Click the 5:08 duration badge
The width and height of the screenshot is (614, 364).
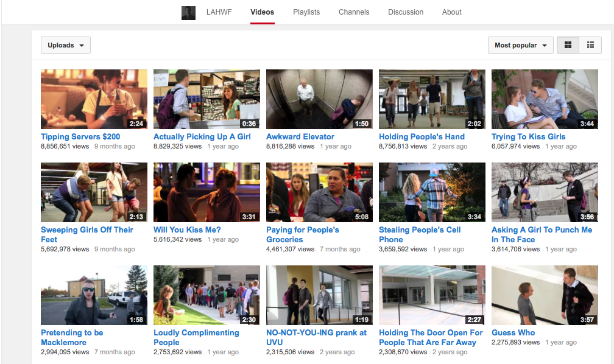coord(362,217)
